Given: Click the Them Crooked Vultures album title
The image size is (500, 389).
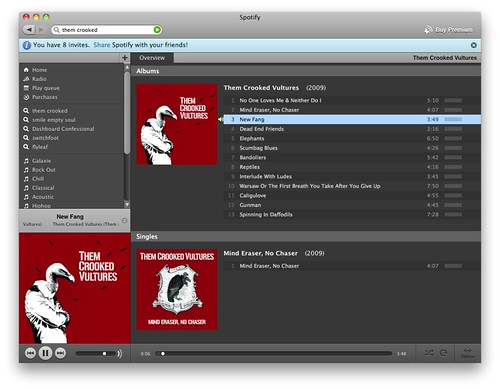Looking at the screenshot, I should click(x=261, y=87).
